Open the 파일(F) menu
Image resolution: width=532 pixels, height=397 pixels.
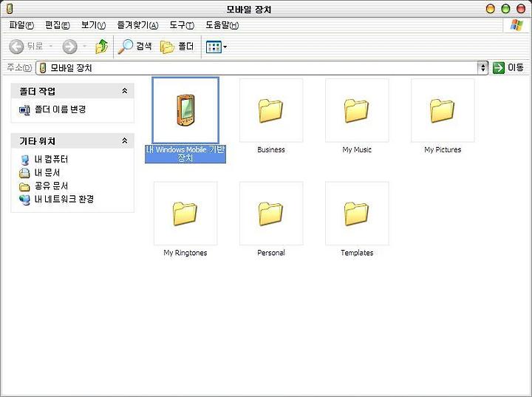21,25
